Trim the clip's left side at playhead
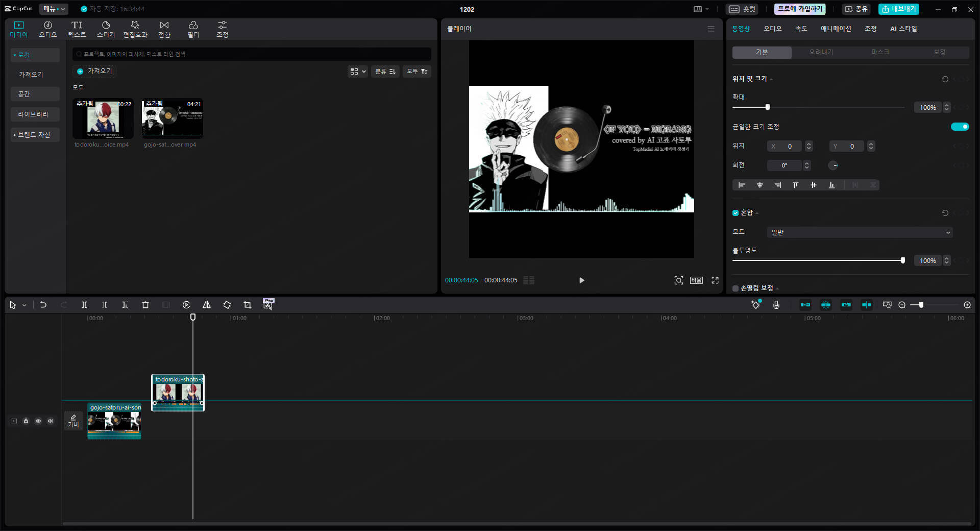The width and height of the screenshot is (980, 531). point(105,305)
